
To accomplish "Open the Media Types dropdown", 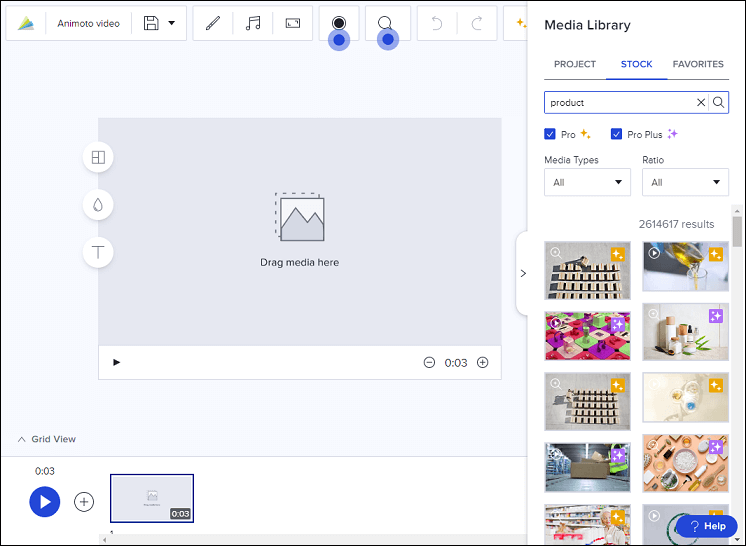I will pyautogui.click(x=588, y=182).
